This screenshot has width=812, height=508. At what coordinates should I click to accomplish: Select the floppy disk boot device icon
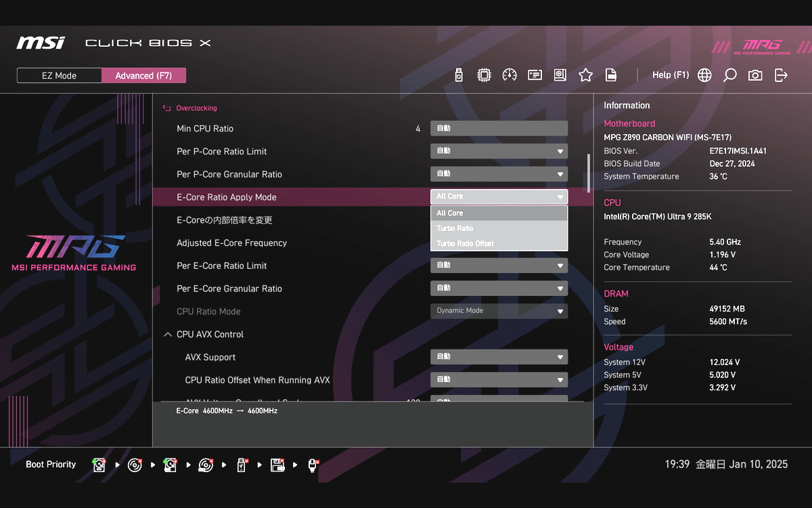tap(277, 465)
